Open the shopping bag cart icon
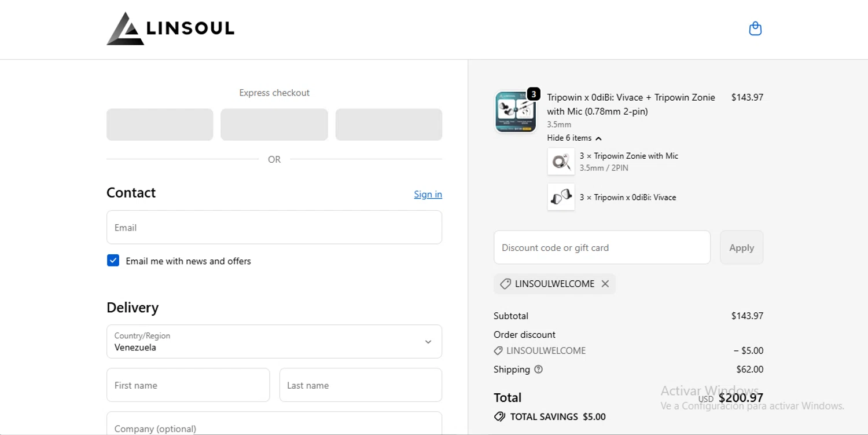Viewport: 868px width, 435px height. [755, 28]
